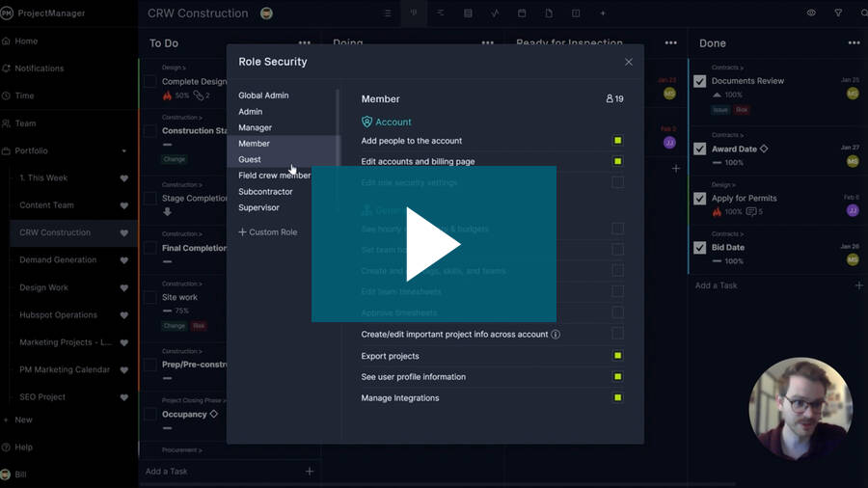This screenshot has height=488, width=868.
Task: Uncheck the Award Date task checkbox
Action: [x=700, y=149]
